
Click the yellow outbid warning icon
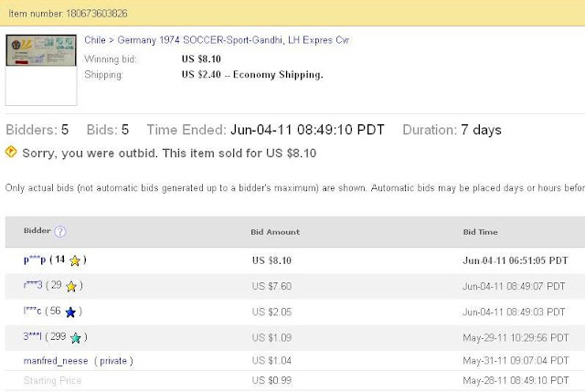click(x=11, y=152)
